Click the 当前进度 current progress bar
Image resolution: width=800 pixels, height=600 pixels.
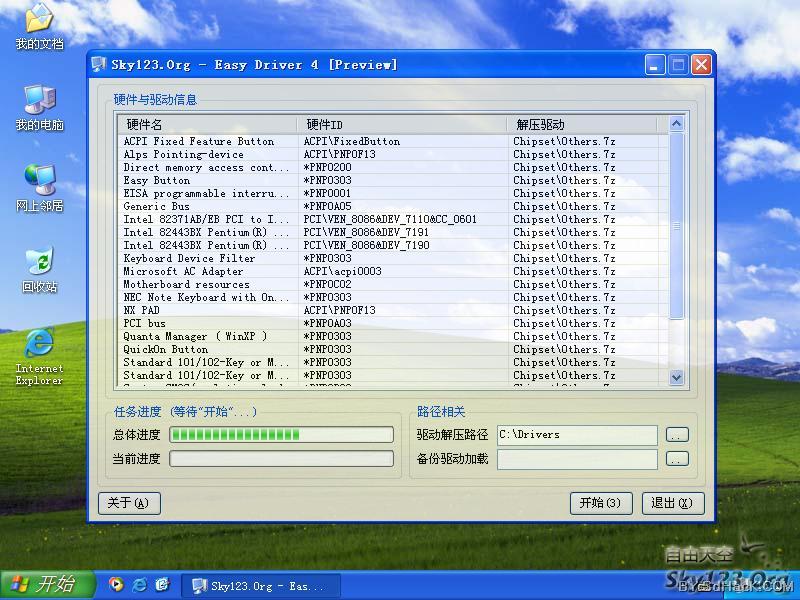[281, 459]
